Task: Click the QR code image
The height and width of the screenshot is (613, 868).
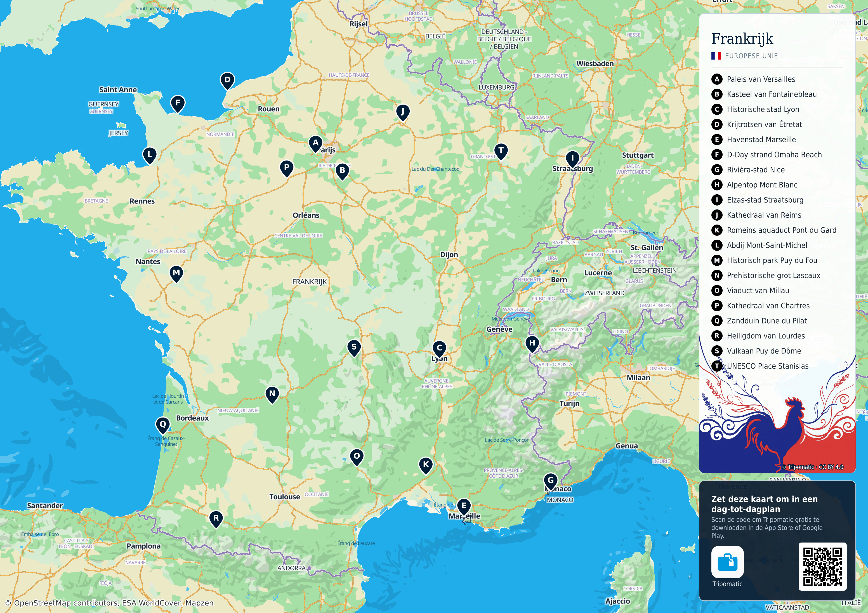Action: click(822, 567)
